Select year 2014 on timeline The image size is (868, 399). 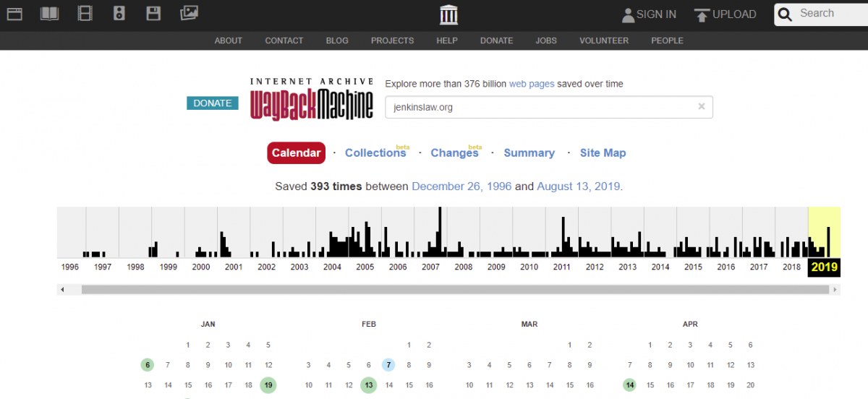(660, 267)
